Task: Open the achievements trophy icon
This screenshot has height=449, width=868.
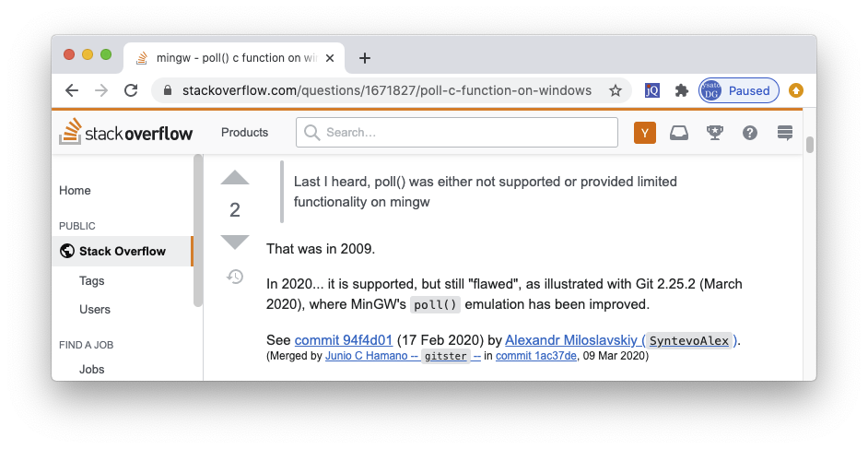Action: 714,133
